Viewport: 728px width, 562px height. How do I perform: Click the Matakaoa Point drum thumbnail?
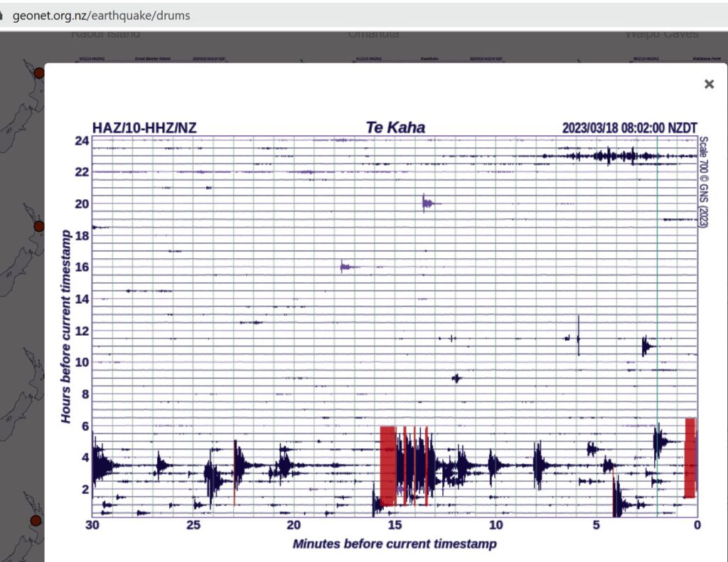click(705, 59)
